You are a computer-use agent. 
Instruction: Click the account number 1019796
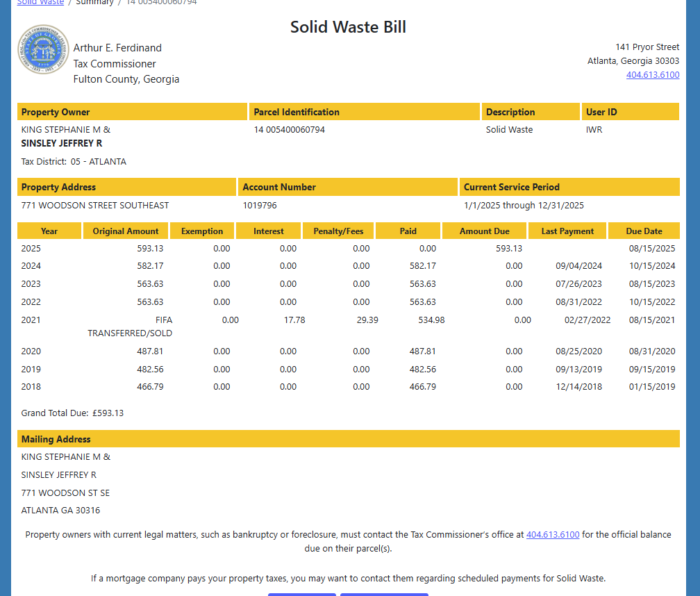pos(260,206)
